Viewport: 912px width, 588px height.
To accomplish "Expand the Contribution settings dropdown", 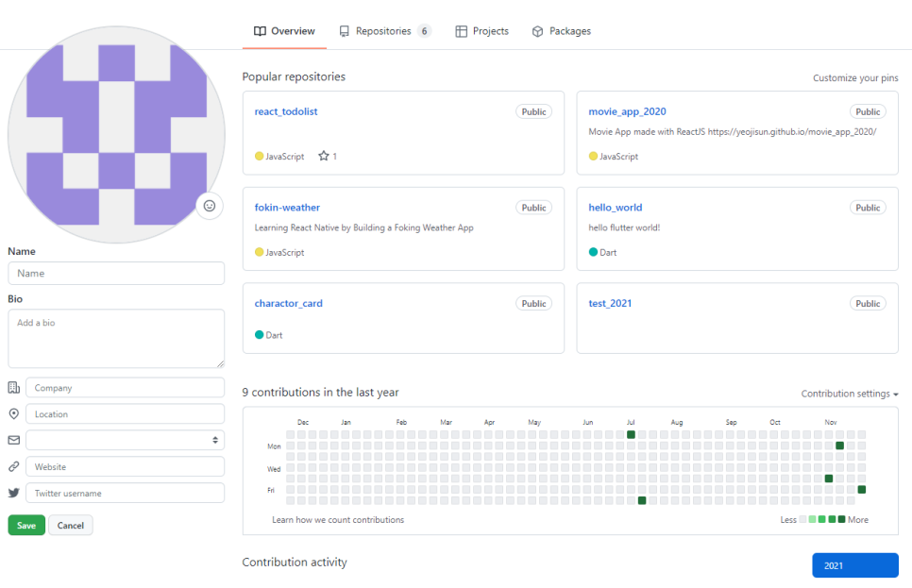I will (850, 394).
